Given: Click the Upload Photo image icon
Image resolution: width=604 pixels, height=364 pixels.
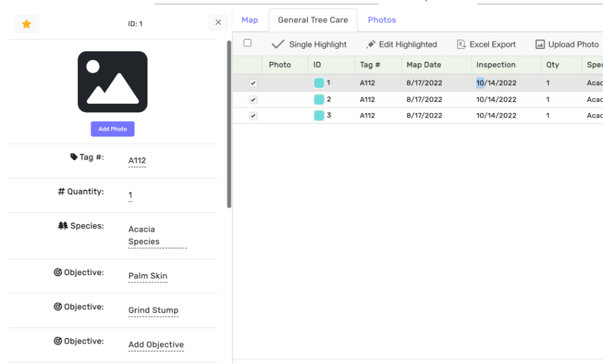Looking at the screenshot, I should pos(540,44).
